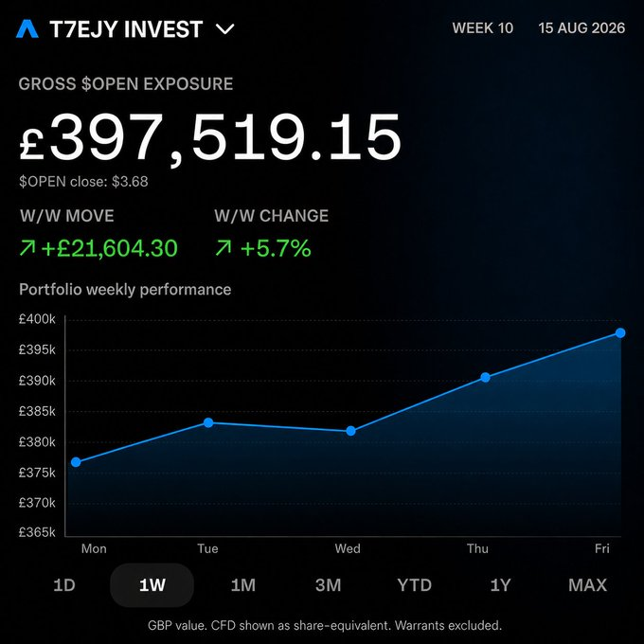The width and height of the screenshot is (644, 644).
Task: Click the Wednesday data point on chart
Action: (350, 431)
